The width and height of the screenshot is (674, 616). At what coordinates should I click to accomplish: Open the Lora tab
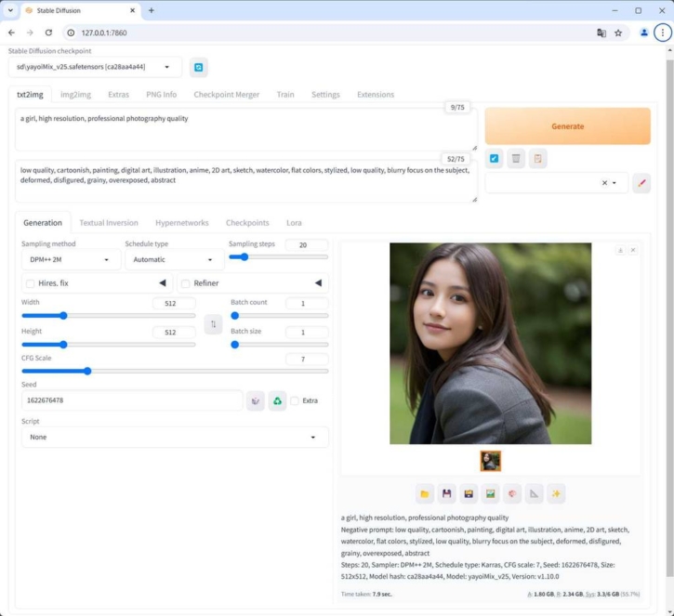coord(294,223)
